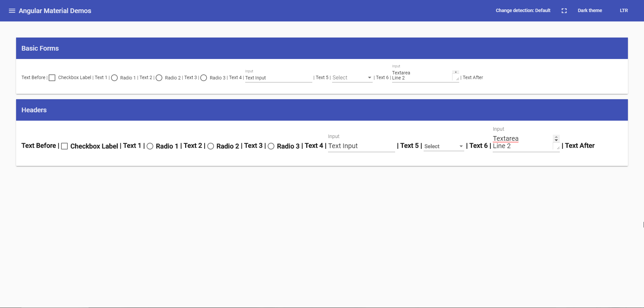Click the Headers textarea resize handle
Image resolution: width=644 pixels, height=308 pixels.
557,147
